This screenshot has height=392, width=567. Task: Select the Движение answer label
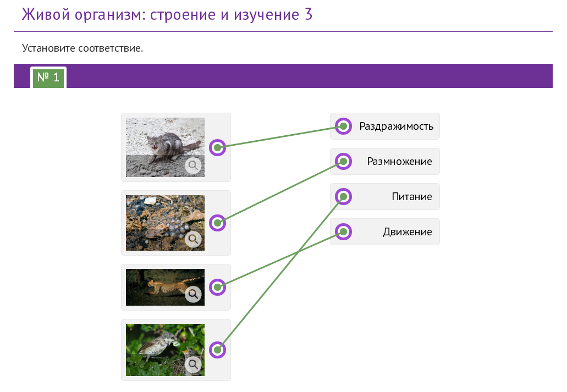pos(408,231)
